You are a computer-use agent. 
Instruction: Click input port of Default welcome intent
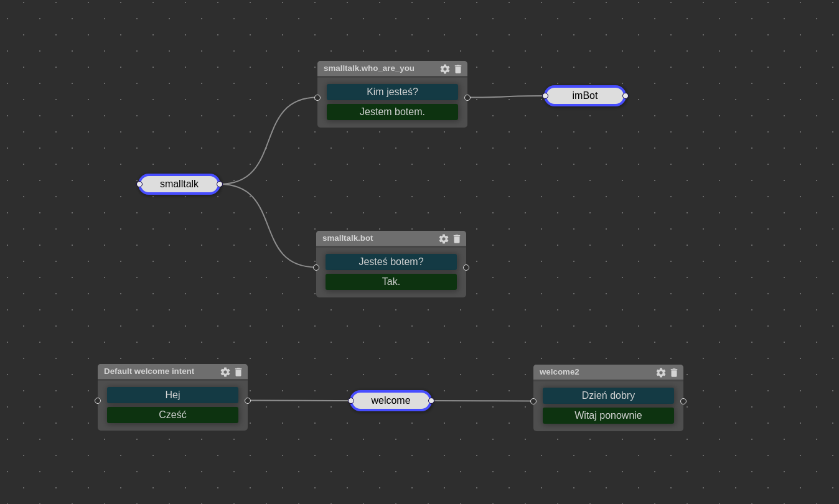98,401
